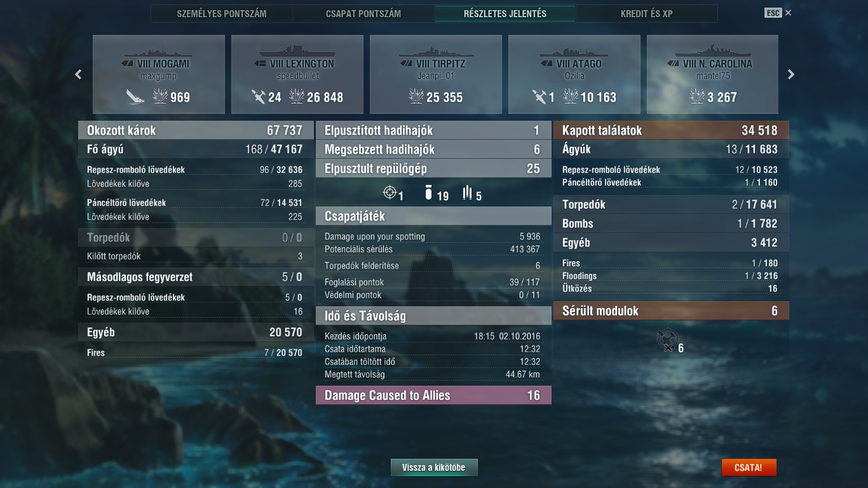
Task: Click the bomb icon showing 19 planes
Action: point(428,193)
